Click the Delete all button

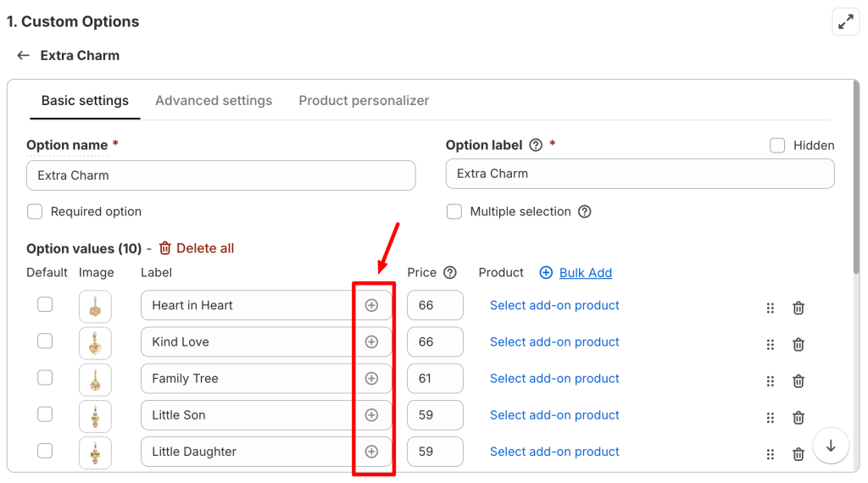[x=197, y=248]
